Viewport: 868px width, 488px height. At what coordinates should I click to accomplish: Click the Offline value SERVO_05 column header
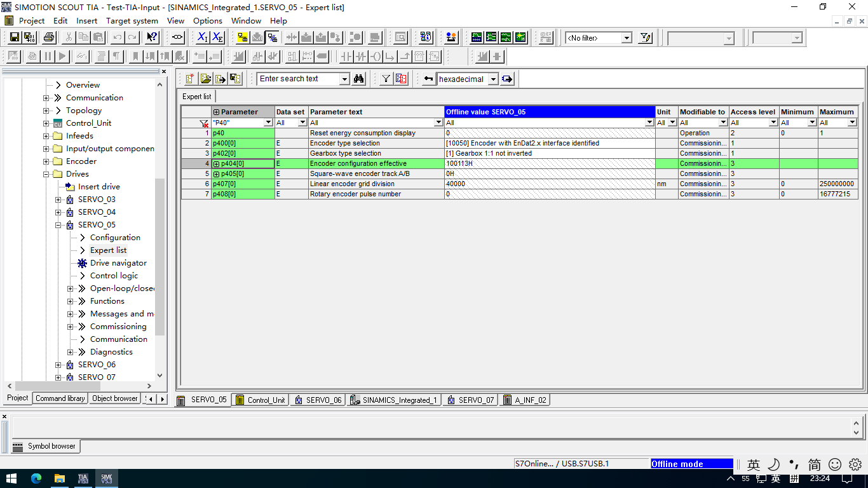point(550,112)
